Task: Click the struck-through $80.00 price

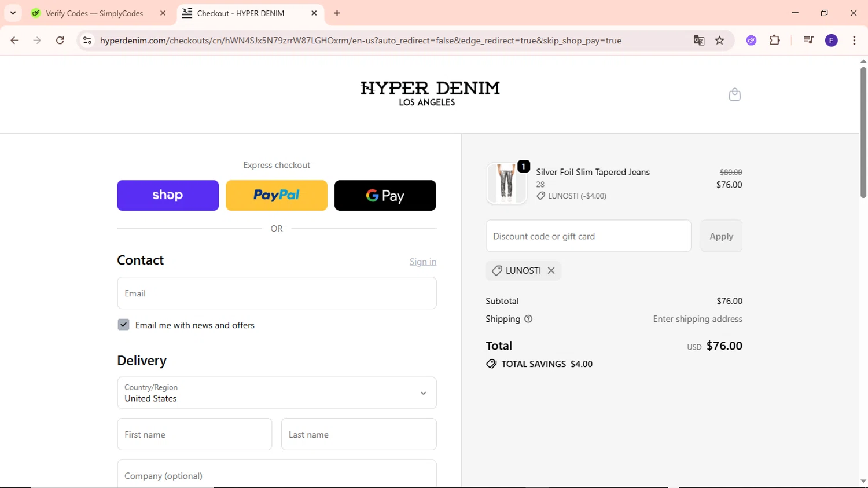Action: tap(731, 172)
